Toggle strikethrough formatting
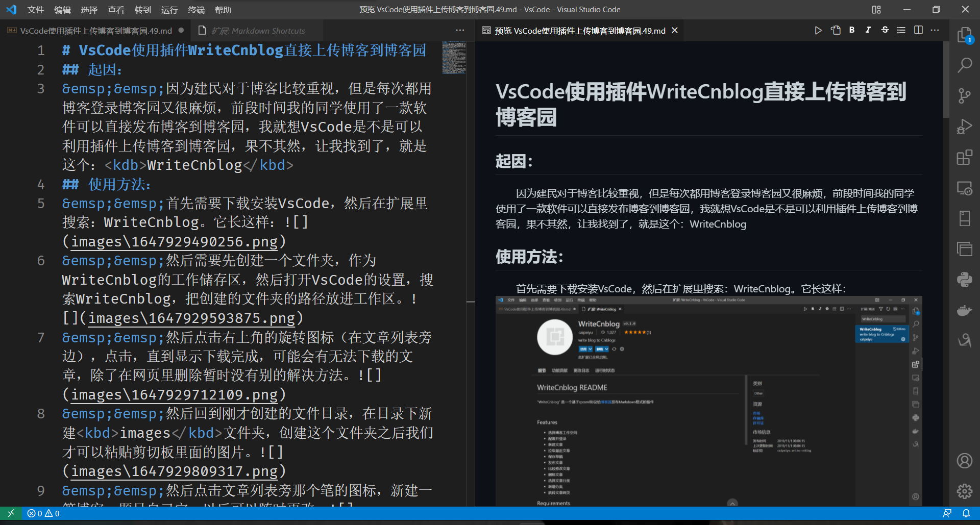The height and width of the screenshot is (525, 980). 885,30
